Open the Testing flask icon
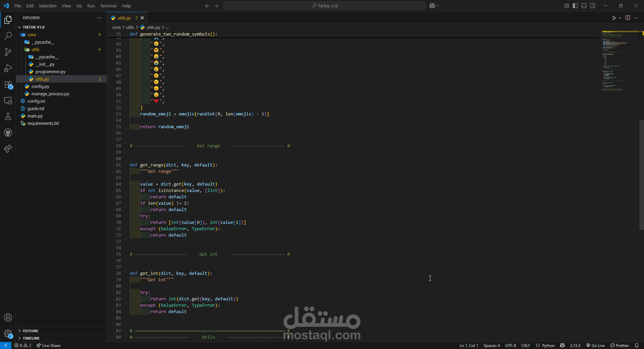The image size is (644, 349). [8, 116]
